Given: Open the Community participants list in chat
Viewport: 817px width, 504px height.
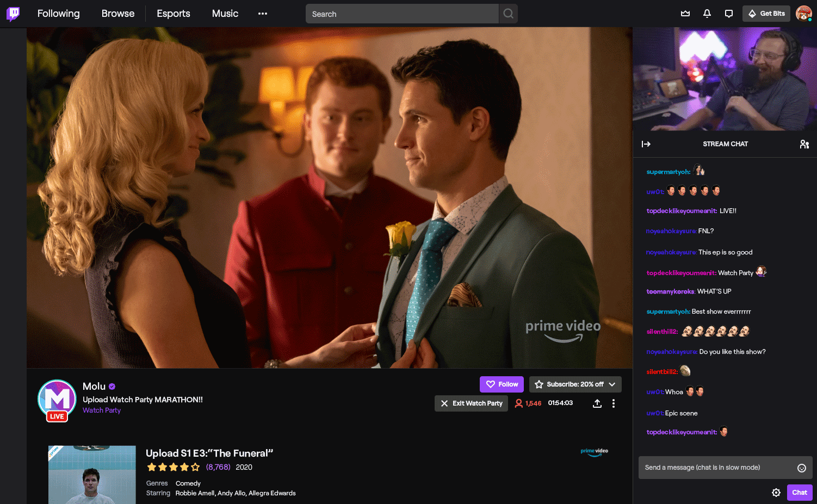Looking at the screenshot, I should pyautogui.click(x=804, y=144).
